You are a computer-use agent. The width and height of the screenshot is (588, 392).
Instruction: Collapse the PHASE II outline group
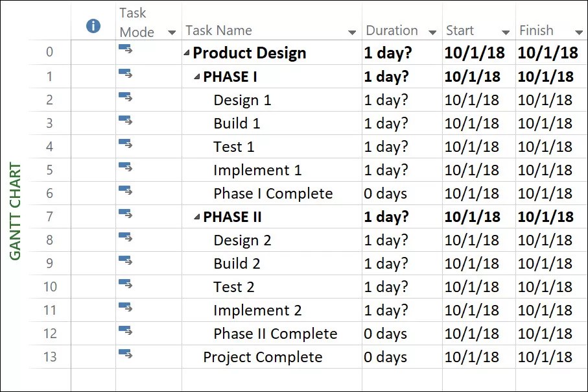tap(197, 217)
